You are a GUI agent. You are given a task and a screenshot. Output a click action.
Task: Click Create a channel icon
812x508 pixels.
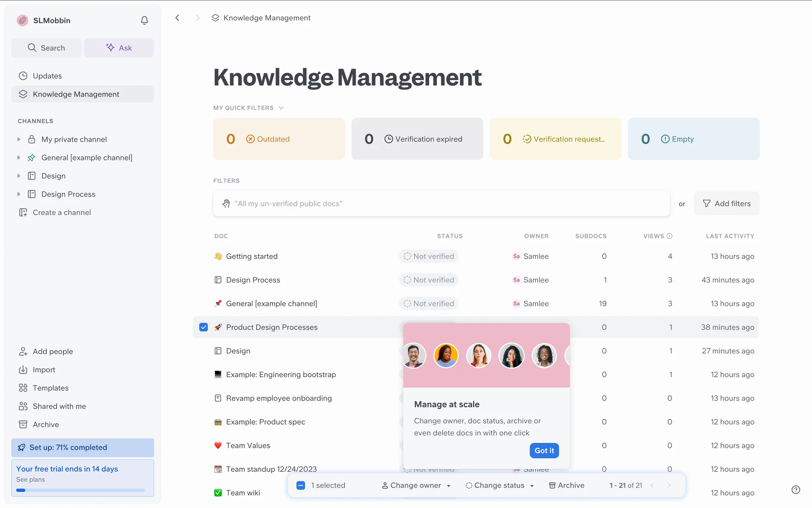[23, 213]
